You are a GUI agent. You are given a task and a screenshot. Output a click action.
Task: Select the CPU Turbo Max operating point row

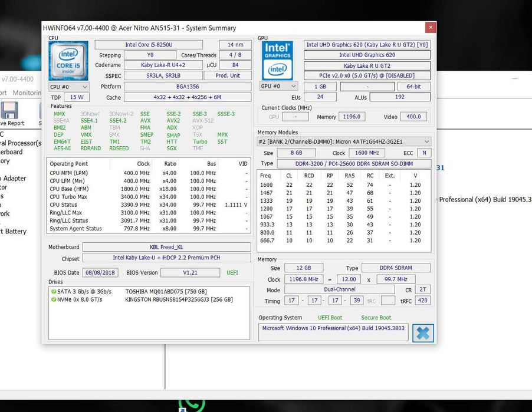(149, 197)
